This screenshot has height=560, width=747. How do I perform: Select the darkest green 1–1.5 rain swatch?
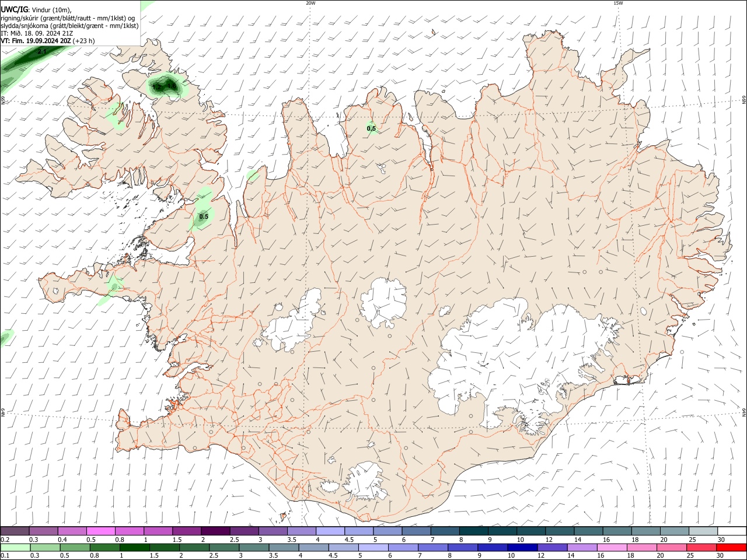click(134, 547)
